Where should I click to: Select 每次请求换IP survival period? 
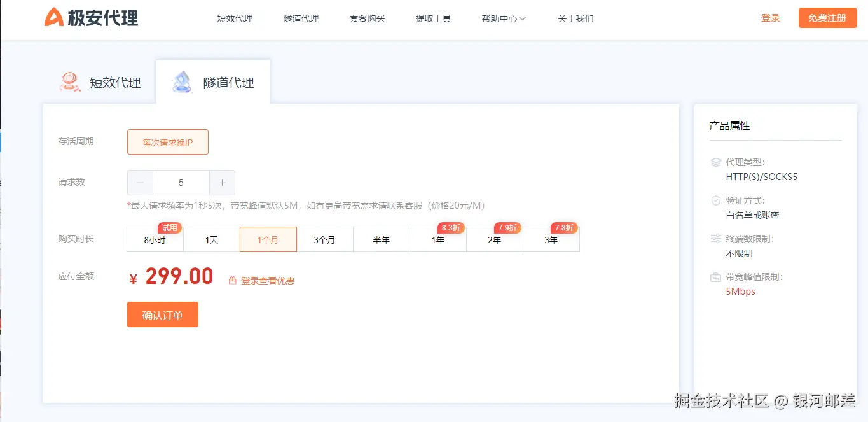[x=168, y=142]
